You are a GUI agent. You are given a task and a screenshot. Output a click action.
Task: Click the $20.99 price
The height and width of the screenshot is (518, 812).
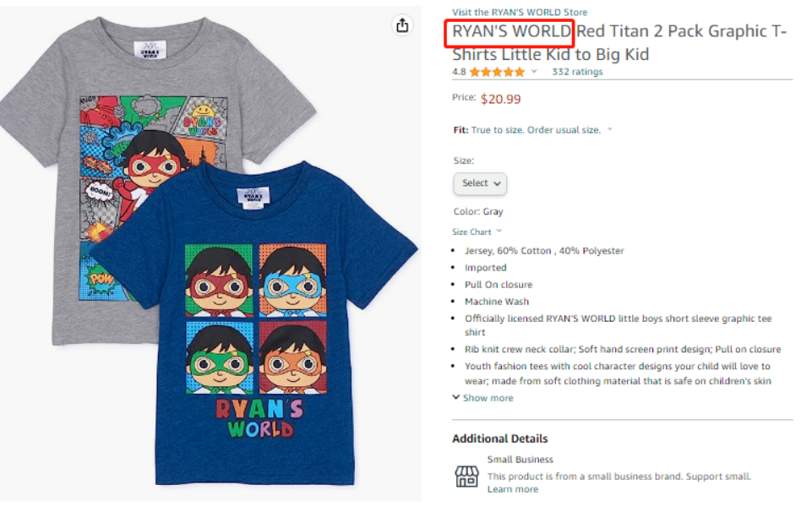click(500, 99)
